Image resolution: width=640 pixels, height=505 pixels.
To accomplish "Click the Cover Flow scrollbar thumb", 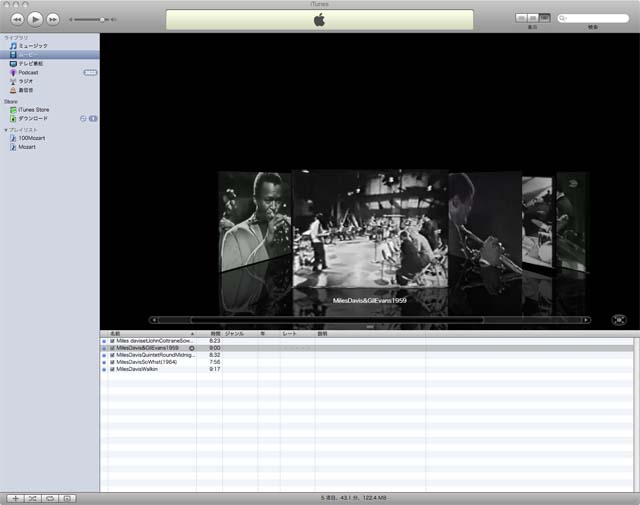I will (337, 320).
